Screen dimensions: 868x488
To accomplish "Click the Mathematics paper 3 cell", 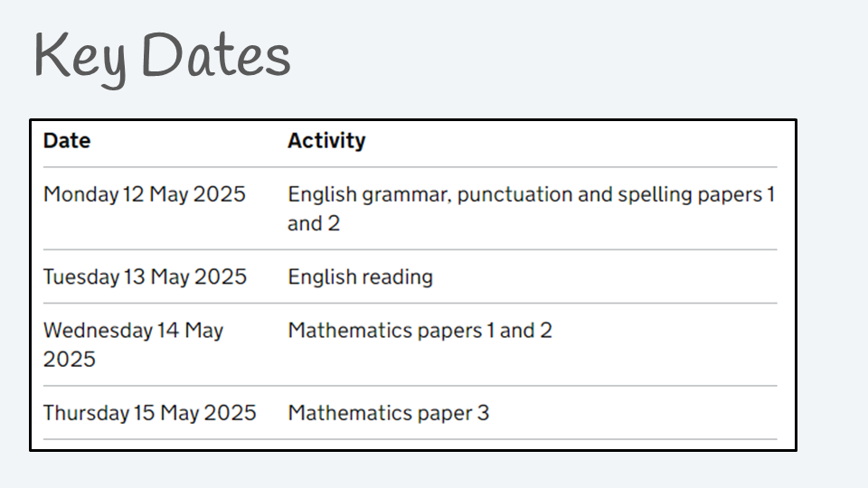I will click(x=389, y=413).
